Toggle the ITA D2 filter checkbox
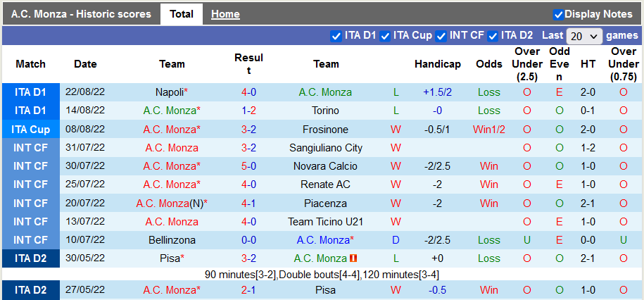Image resolution: width=644 pixels, height=300 pixels. 493,36
